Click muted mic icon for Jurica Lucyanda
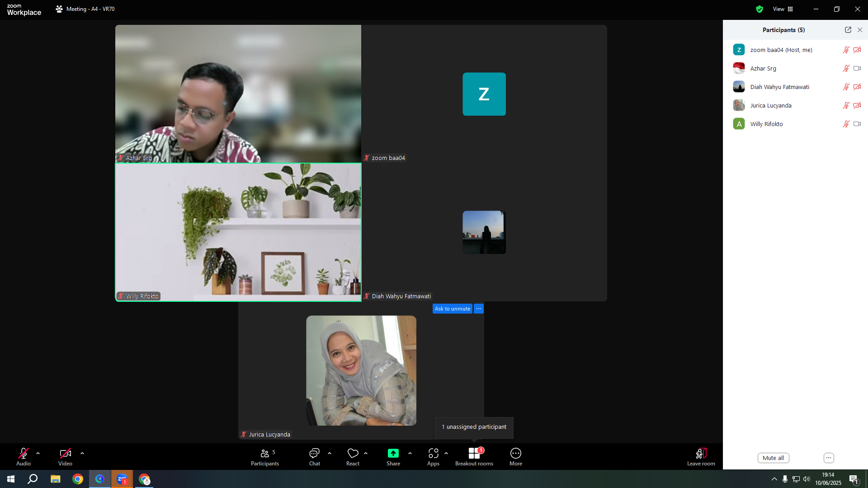Screen dimensions: 868x488 846,105
